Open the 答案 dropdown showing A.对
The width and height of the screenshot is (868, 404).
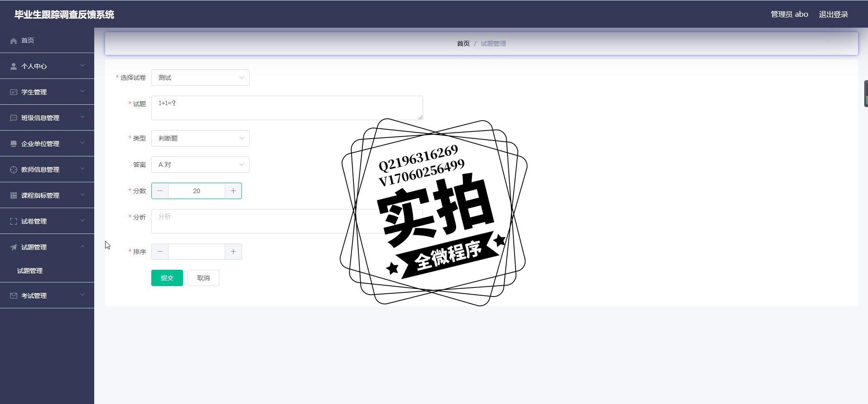click(x=200, y=165)
